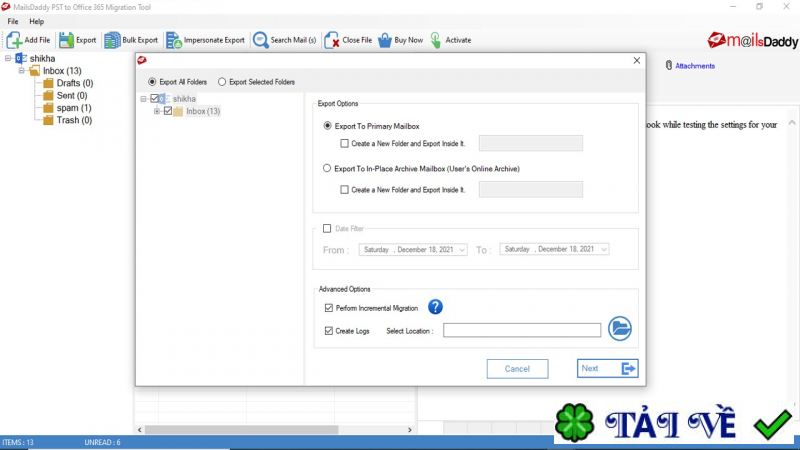Image resolution: width=800 pixels, height=450 pixels.
Task: Collapse shikha node in dialog tree
Action: click(143, 98)
